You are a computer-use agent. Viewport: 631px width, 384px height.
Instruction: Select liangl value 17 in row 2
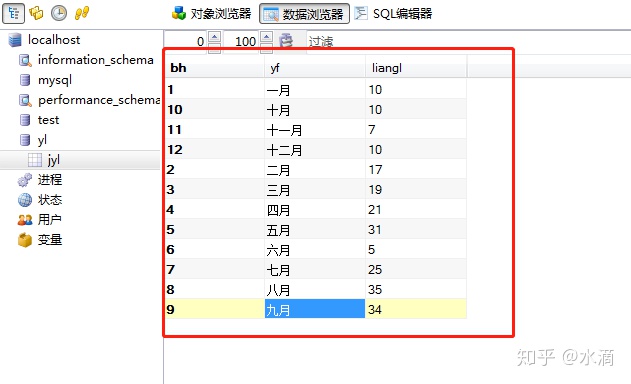pos(417,169)
